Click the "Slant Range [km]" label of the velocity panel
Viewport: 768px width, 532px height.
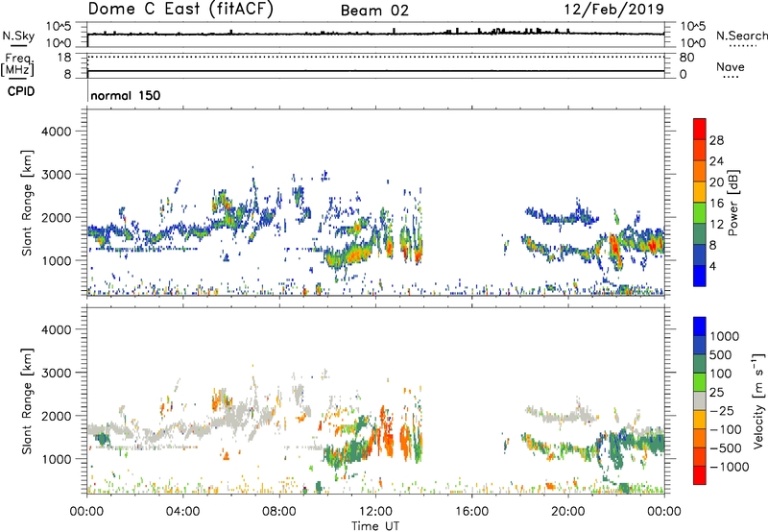27,400
